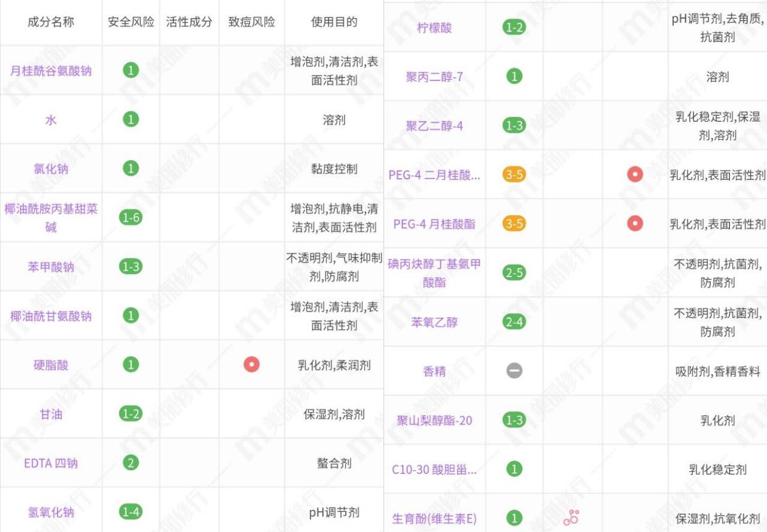Click safety badge 1-2 for 甘油
This screenshot has width=767, height=532.
131,413
